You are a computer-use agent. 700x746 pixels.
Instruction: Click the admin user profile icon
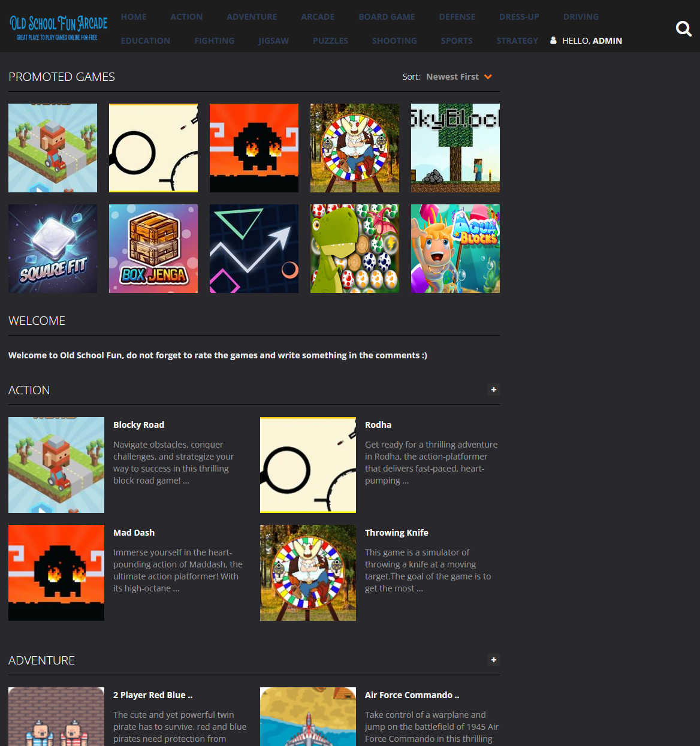[x=553, y=41]
